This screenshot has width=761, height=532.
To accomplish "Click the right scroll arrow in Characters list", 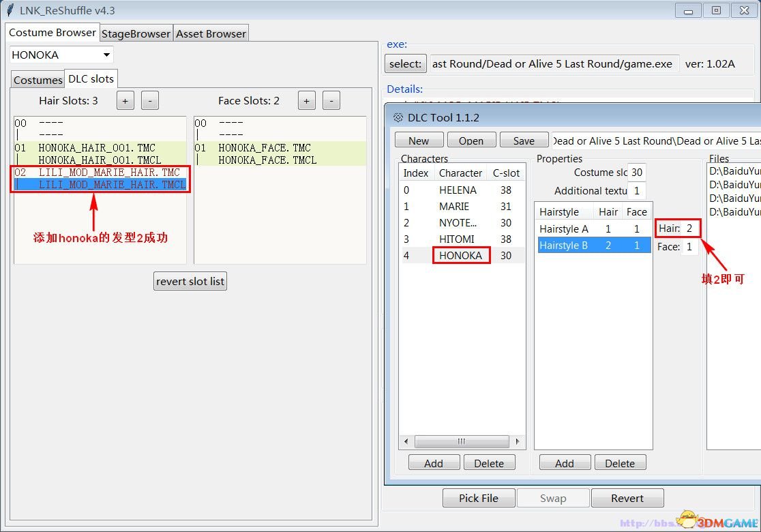I will tap(518, 441).
